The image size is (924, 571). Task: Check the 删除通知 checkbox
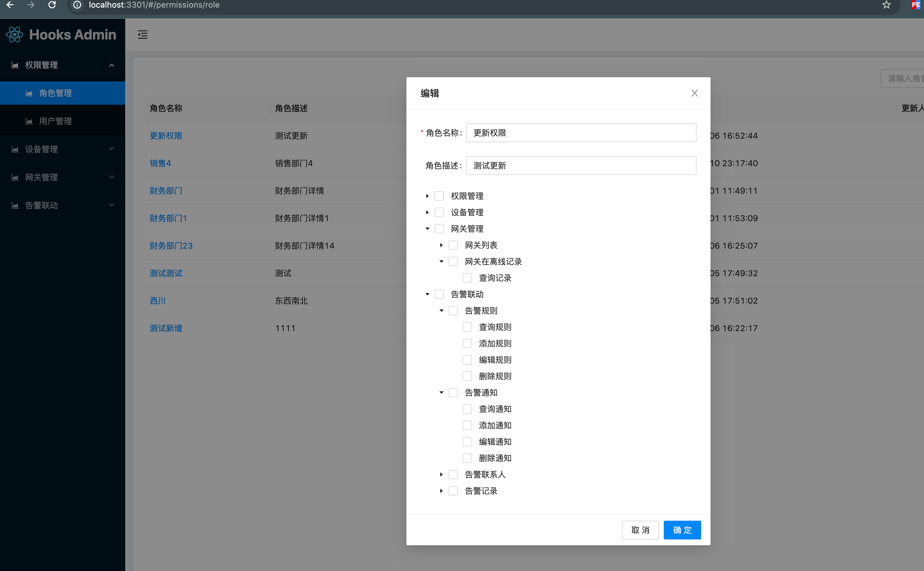tap(467, 458)
